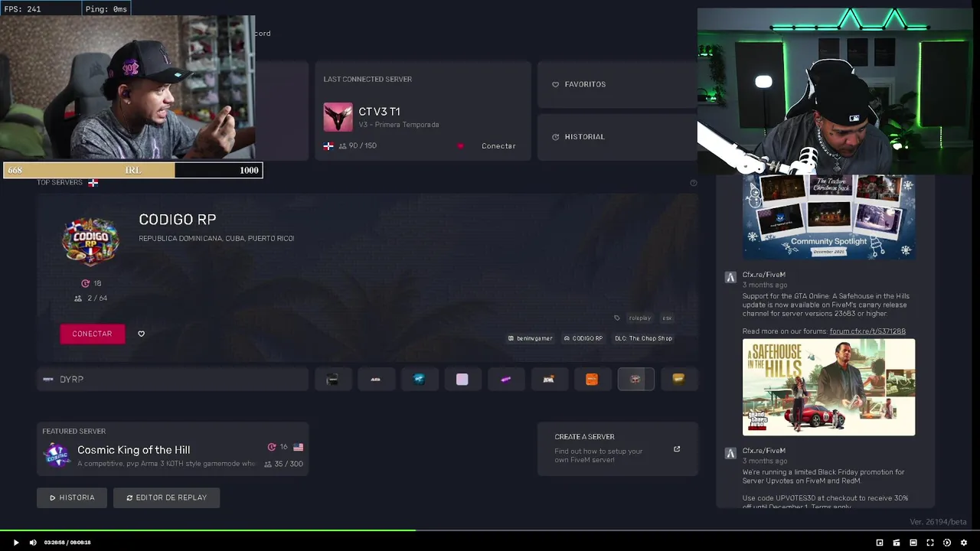Switch video player to theater mode
The height and width of the screenshot is (551, 980).
click(x=913, y=543)
